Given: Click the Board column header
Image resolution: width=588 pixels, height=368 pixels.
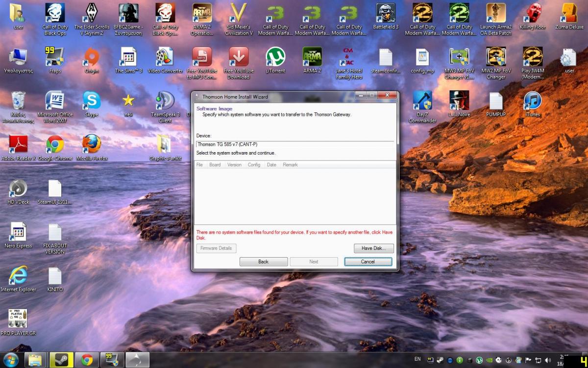Looking at the screenshot, I should (x=215, y=165).
